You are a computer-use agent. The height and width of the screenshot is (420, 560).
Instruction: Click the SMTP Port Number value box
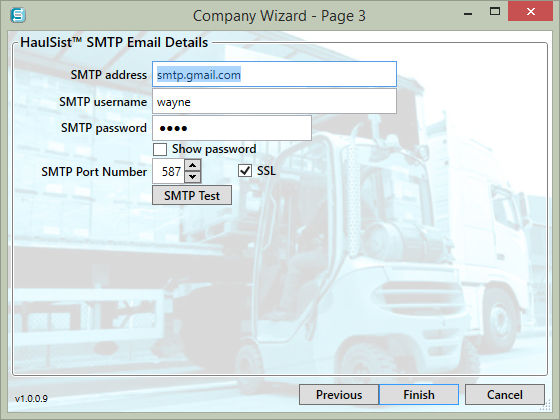[168, 171]
